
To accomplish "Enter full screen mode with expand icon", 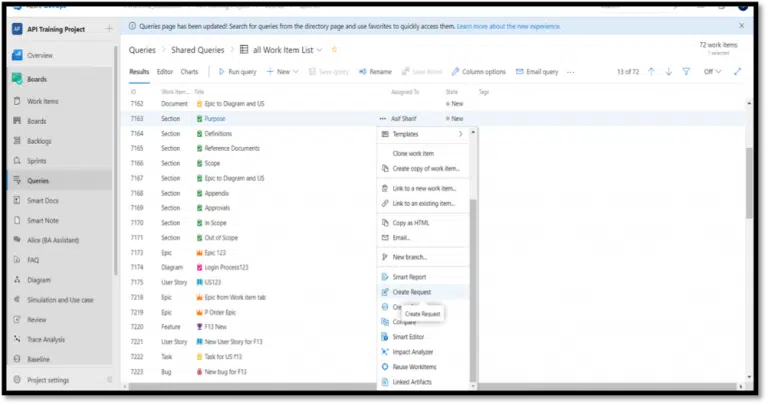I will (738, 72).
